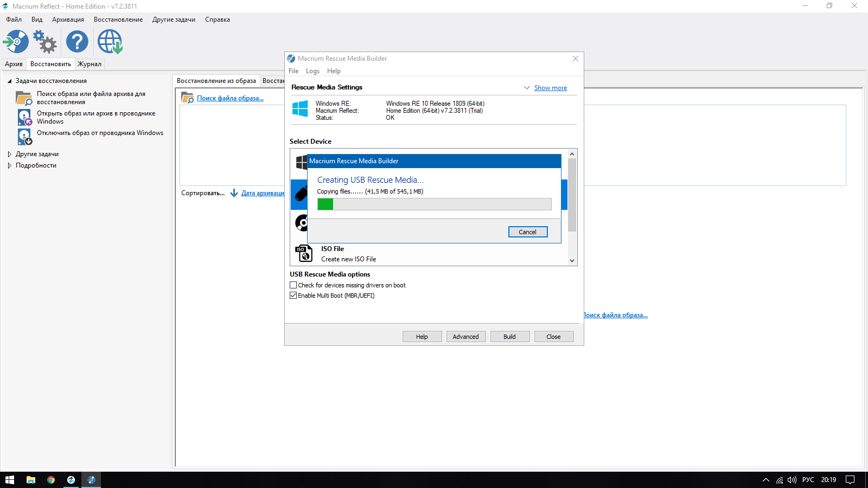Click the Show more link
The image size is (868, 488).
click(550, 88)
